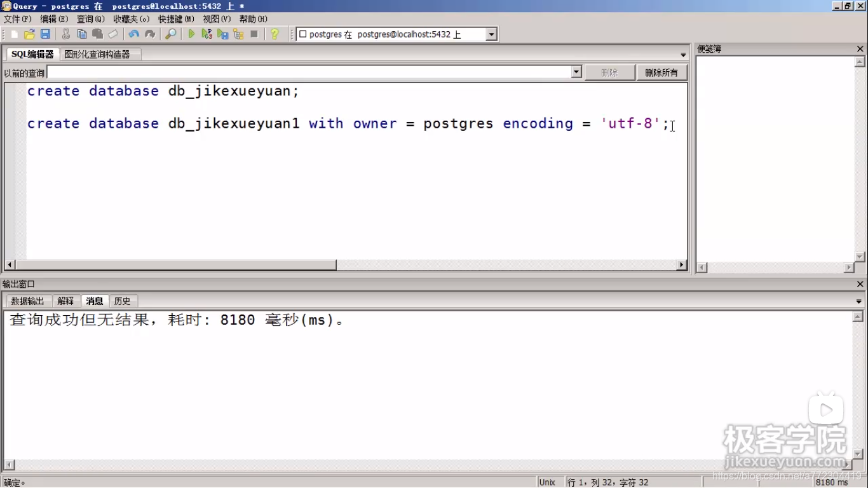Switch to SQL编辑器 tab
Screen dimensions: 868x488
(32, 55)
